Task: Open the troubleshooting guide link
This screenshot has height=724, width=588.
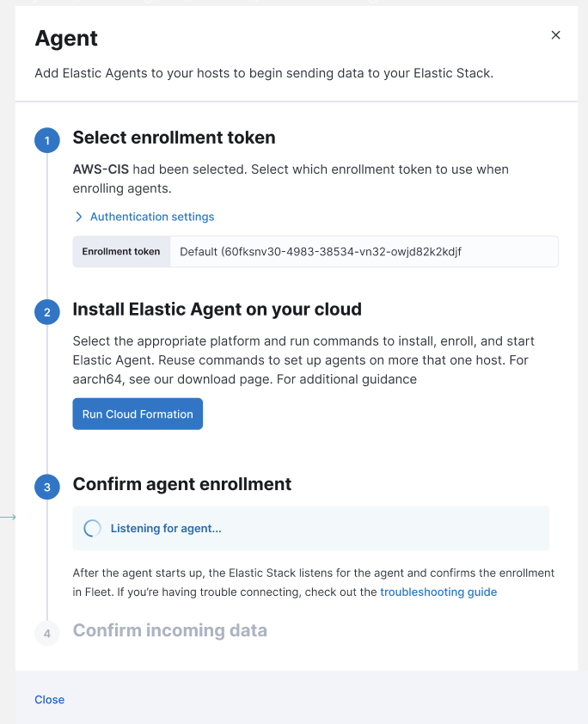Action: click(438, 592)
